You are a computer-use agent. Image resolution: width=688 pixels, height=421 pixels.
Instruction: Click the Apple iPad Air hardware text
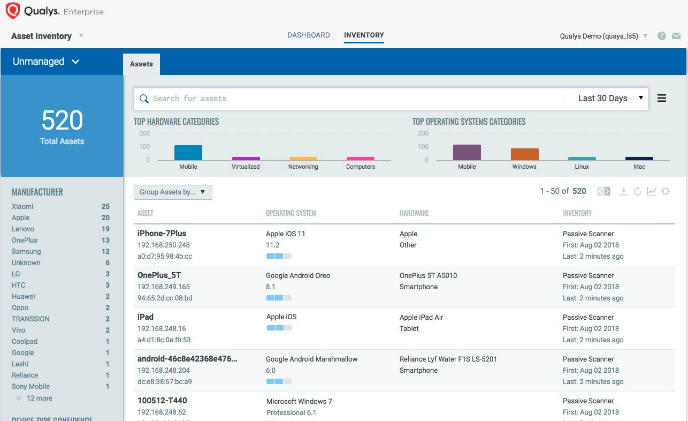tap(421, 317)
